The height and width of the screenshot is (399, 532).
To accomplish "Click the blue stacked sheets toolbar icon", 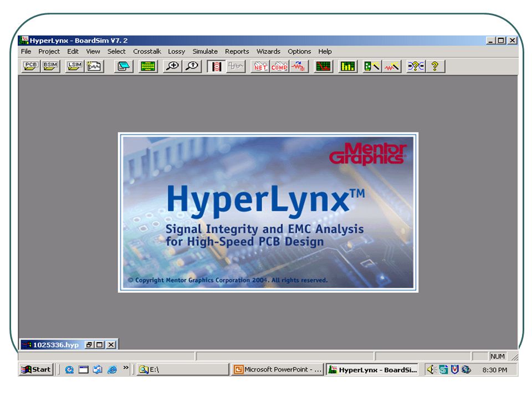I will point(124,66).
